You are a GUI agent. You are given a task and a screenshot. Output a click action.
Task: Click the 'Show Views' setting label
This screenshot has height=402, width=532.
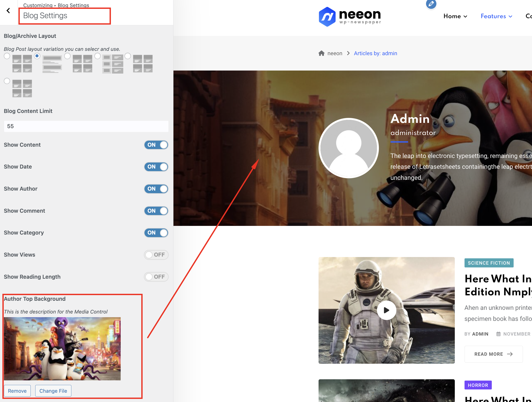pyautogui.click(x=19, y=255)
